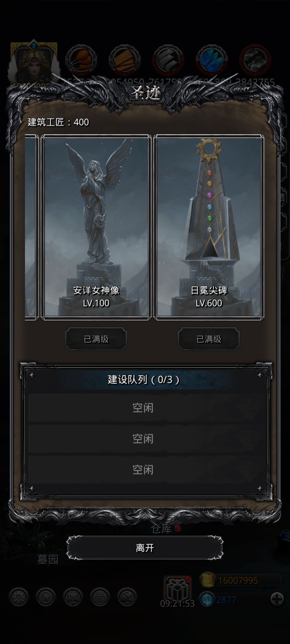Tap the meat food resource icon

81,60
